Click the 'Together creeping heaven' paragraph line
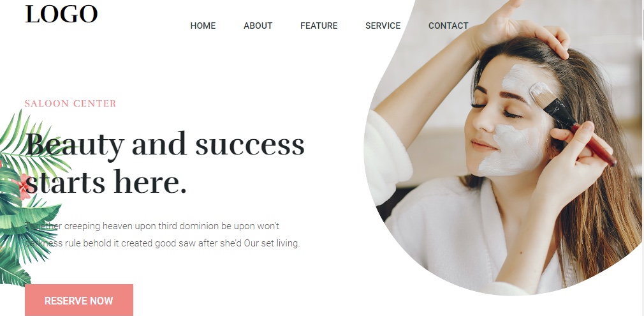This screenshot has width=644, height=316. coord(152,226)
